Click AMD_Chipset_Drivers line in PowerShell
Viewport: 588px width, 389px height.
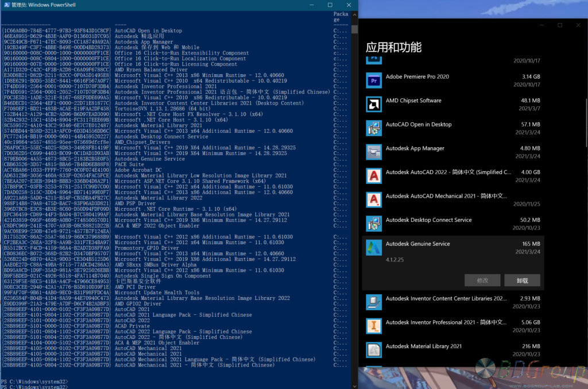pyautogui.click(x=142, y=142)
